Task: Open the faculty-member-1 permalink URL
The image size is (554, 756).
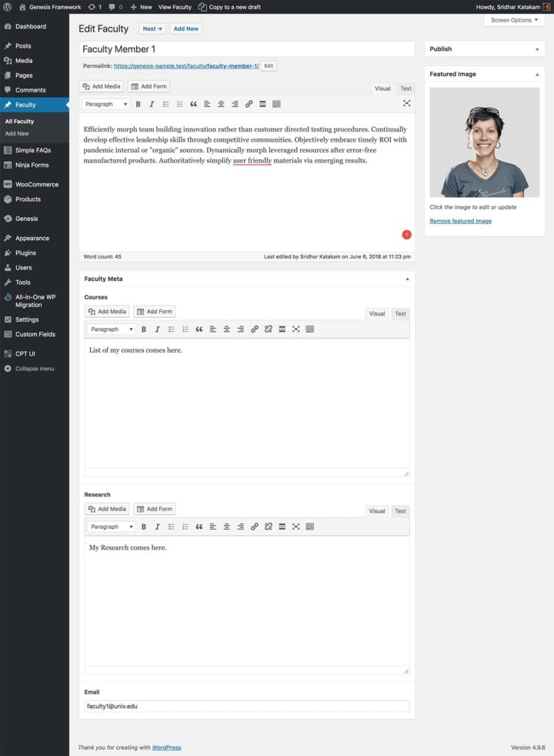Action: pos(186,66)
